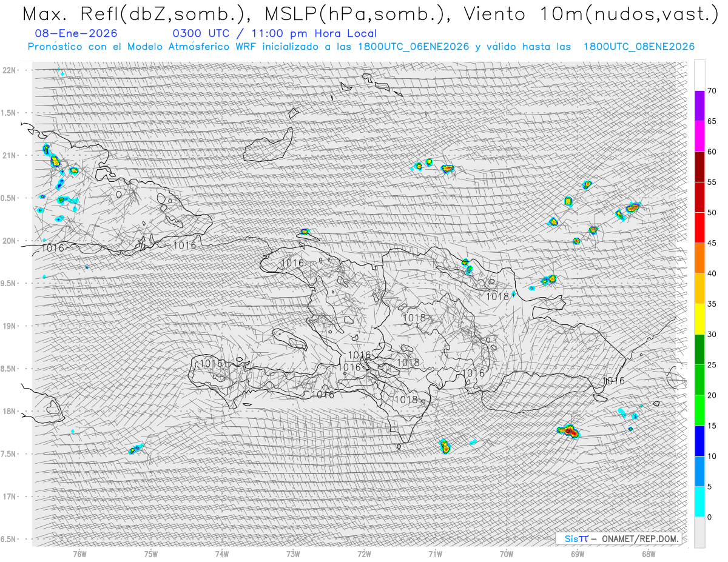Select the '35' value on the color scale

712,304
